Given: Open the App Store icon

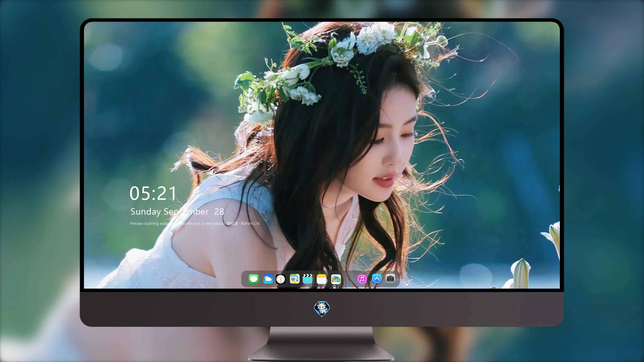Looking at the screenshot, I should [377, 279].
